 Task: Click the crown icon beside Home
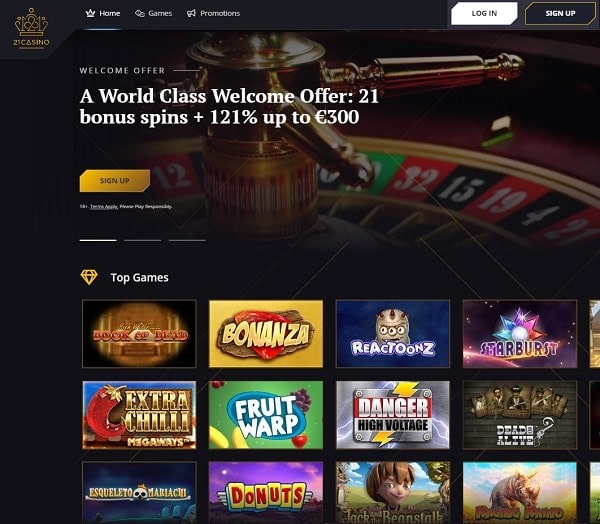tap(90, 13)
